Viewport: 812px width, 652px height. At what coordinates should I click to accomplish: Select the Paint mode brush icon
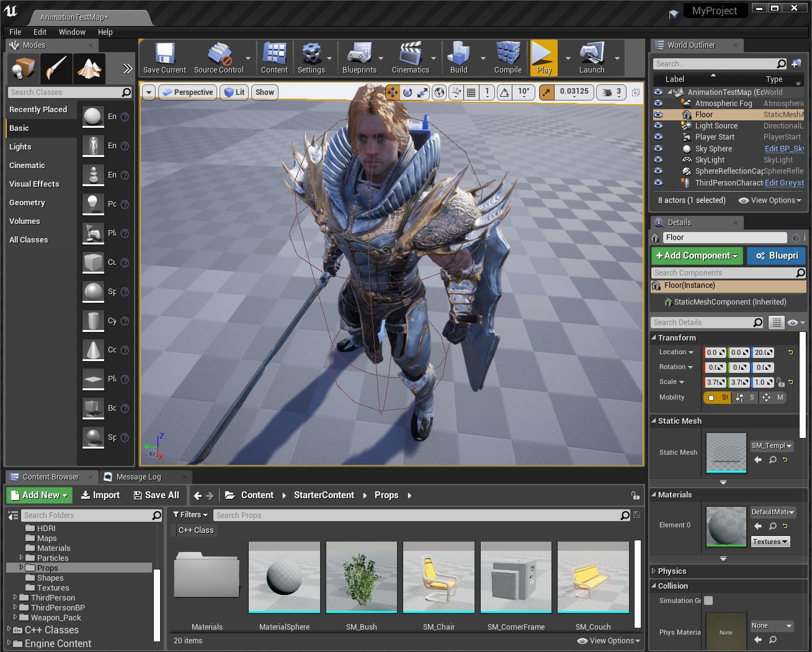click(x=56, y=68)
